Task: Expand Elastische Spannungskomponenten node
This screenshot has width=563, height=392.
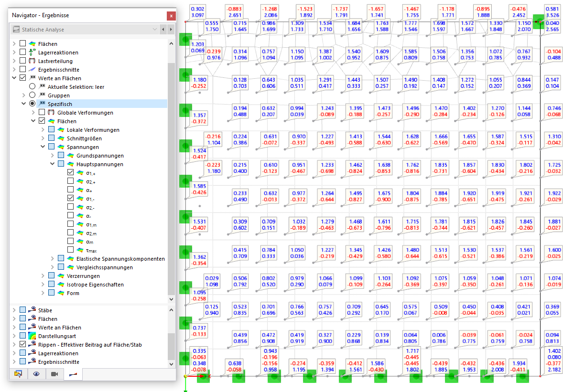Action: click(53, 259)
